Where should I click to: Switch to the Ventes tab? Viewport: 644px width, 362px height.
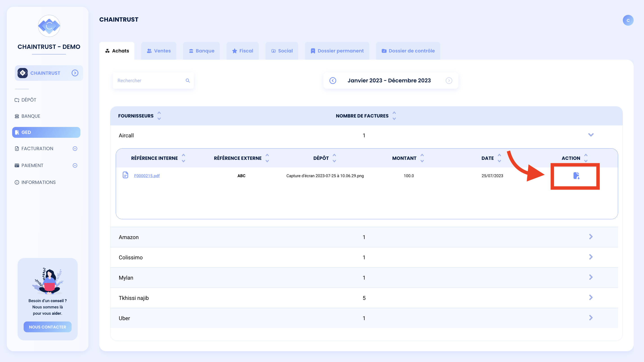[x=159, y=51]
